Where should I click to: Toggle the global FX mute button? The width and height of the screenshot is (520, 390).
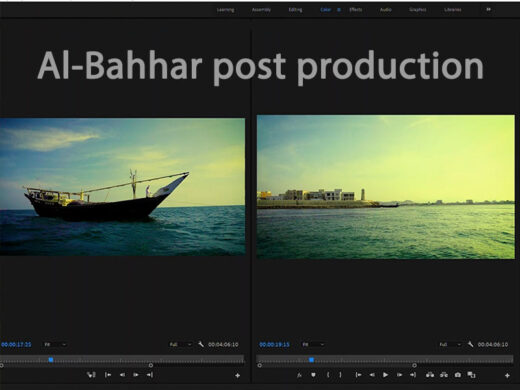[x=299, y=375]
